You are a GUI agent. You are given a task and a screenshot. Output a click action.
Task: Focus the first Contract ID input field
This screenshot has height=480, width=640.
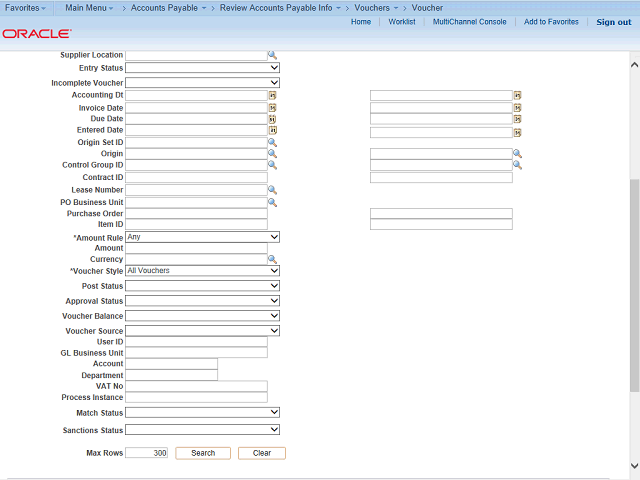[x=196, y=178]
